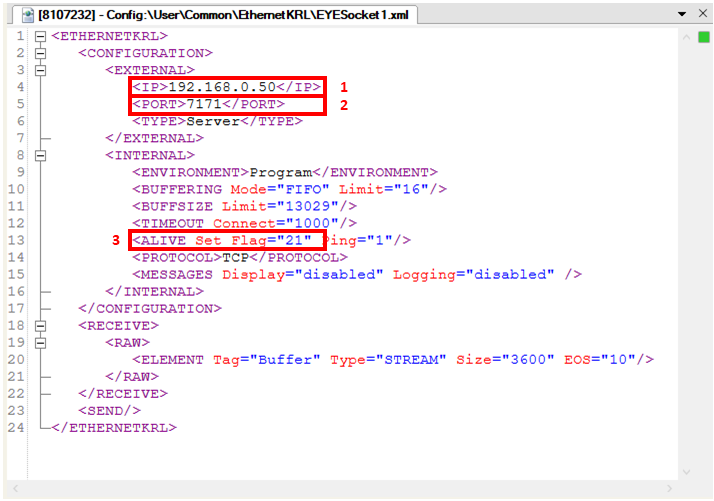
Task: Click the MESSAGES Display value "disabled"
Action: [x=339, y=275]
